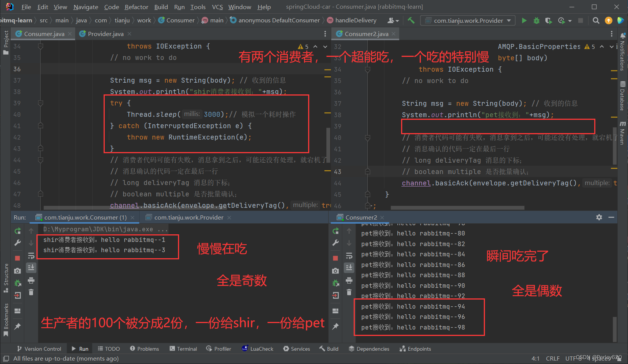Open the Database side panel

(622, 96)
